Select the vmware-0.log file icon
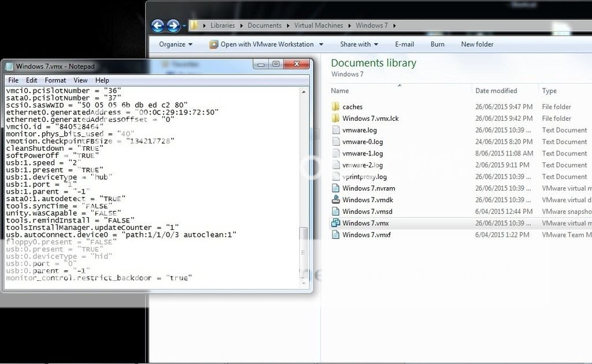The width and height of the screenshot is (592, 364). click(336, 142)
